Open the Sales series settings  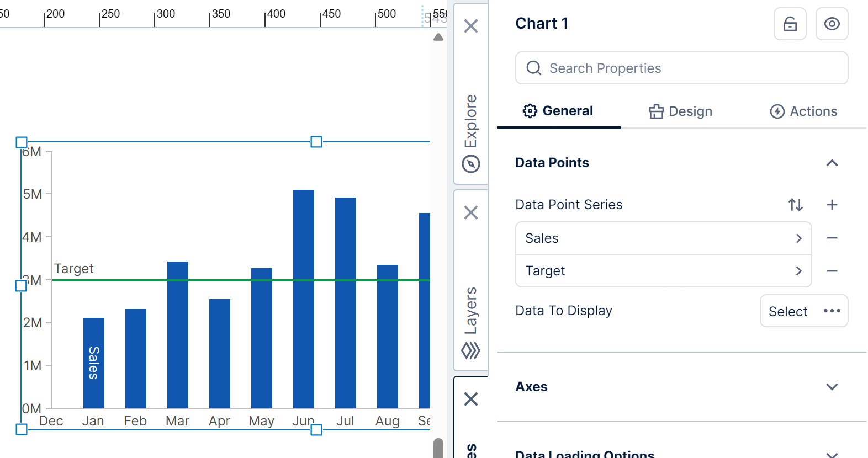coord(663,238)
